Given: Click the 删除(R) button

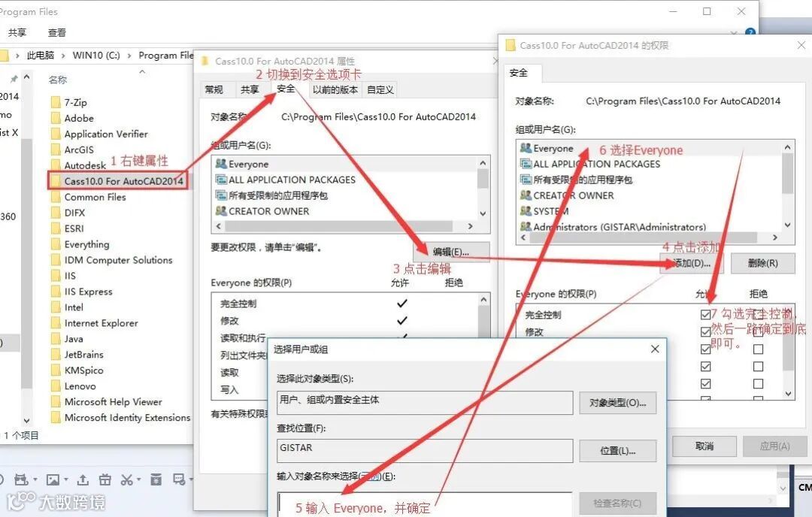Looking at the screenshot, I should (x=762, y=263).
